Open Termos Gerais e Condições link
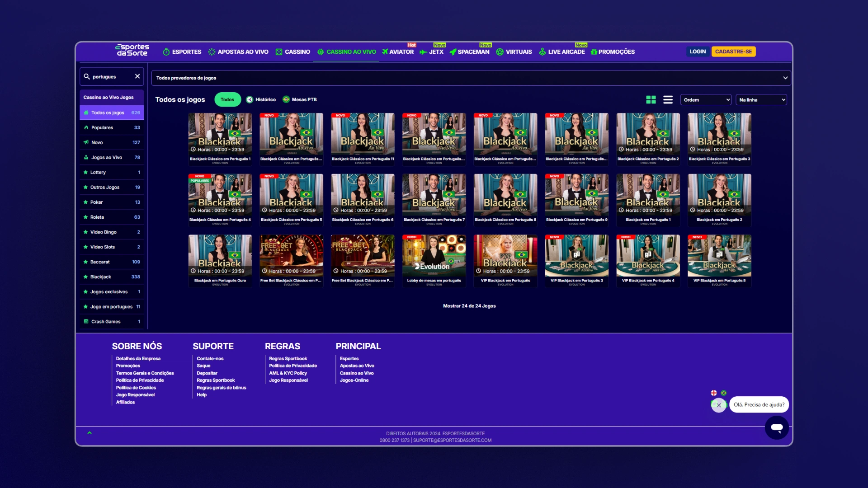Viewport: 868px width, 488px height. (x=145, y=373)
